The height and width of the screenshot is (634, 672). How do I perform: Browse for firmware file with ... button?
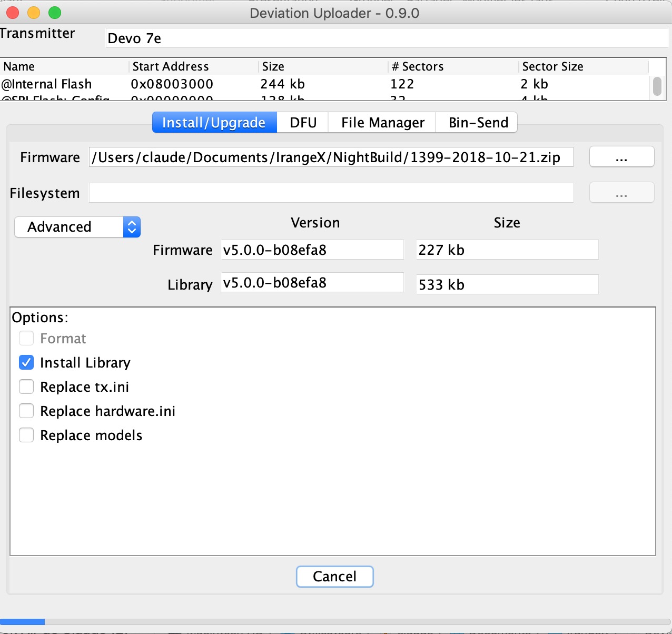coord(621,157)
